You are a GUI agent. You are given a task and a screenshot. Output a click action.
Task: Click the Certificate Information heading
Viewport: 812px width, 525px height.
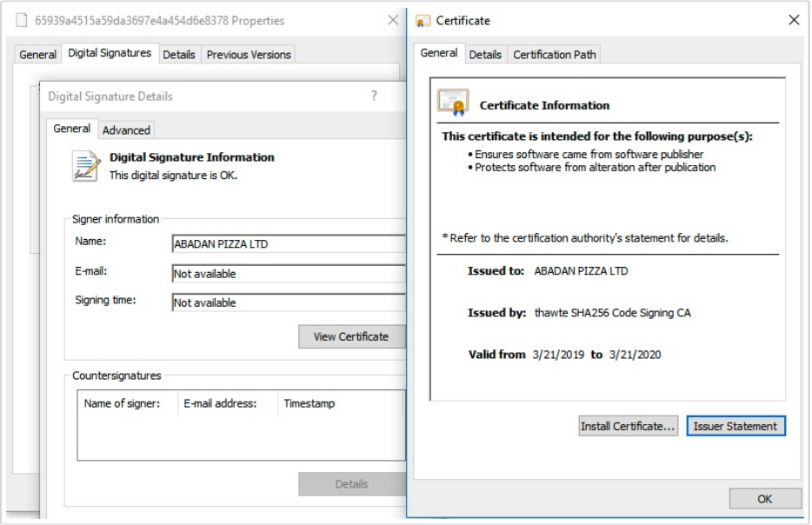544,106
